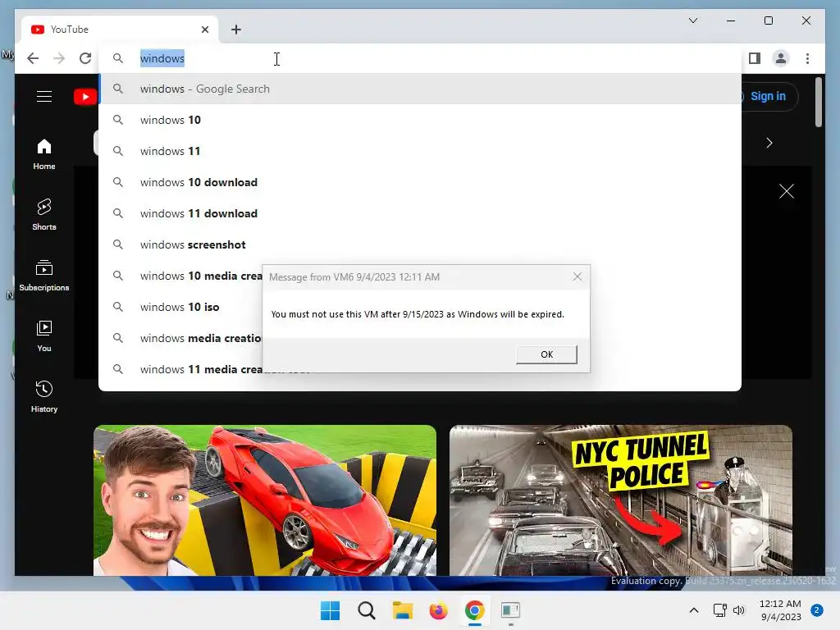Select 'windows - Google Search' suggestion
The image size is (840, 630).
pyautogui.click(x=420, y=89)
